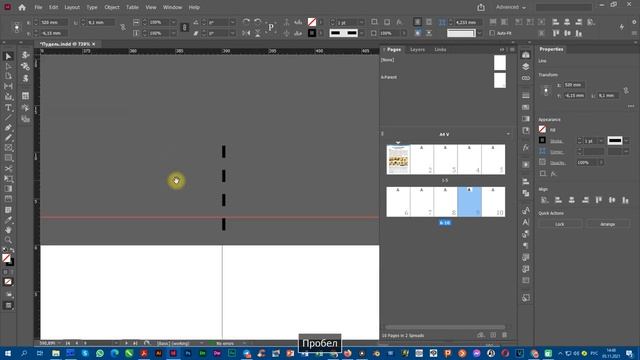Image resolution: width=640 pixels, height=360 pixels.
Task: Select the Line tool
Action: tap(8, 118)
